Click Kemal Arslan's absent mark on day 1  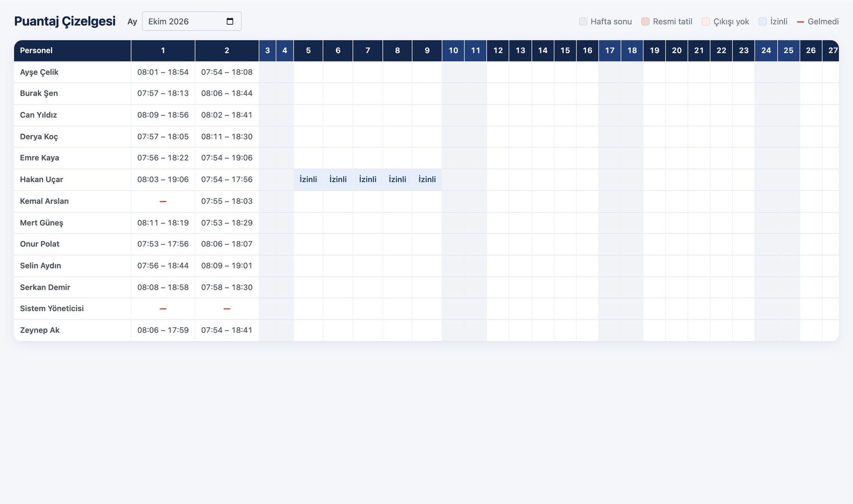tap(163, 201)
